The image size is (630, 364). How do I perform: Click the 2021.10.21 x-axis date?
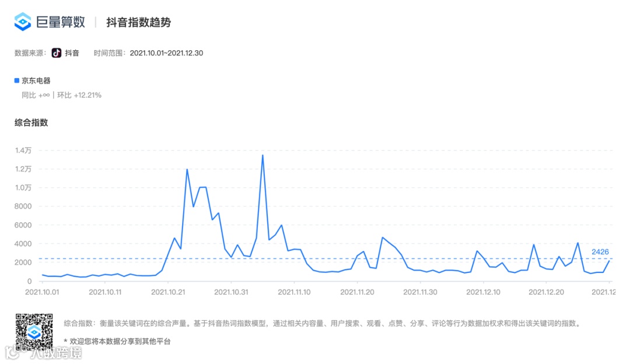click(x=168, y=292)
